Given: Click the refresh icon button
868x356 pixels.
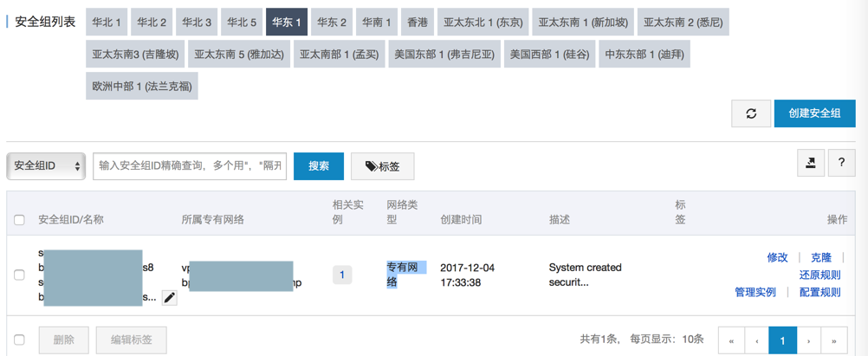Looking at the screenshot, I should (x=751, y=113).
